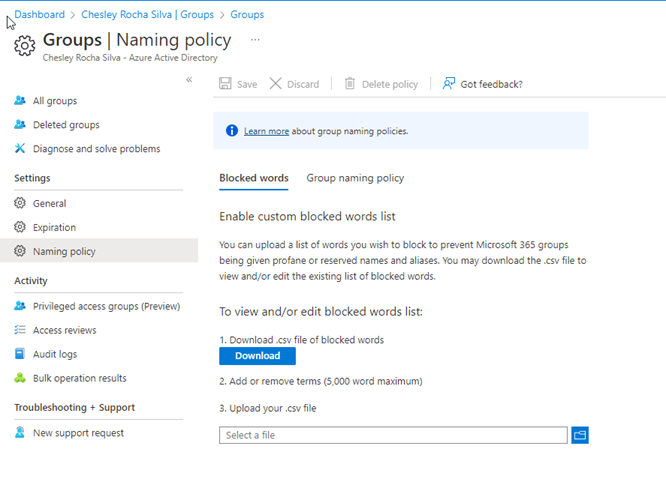Collapse the sidebar with double chevron
666x488 pixels.
pyautogui.click(x=189, y=80)
